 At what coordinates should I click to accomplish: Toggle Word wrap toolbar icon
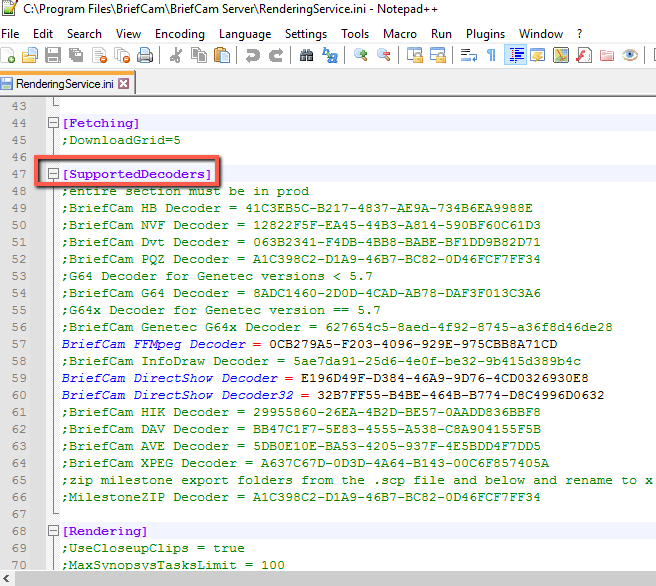469,55
